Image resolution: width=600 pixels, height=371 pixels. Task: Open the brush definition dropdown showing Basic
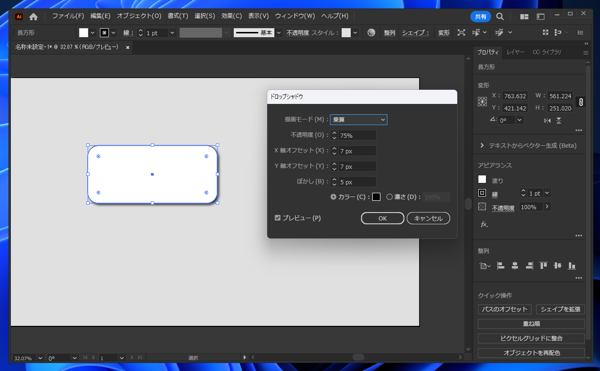pyautogui.click(x=279, y=33)
